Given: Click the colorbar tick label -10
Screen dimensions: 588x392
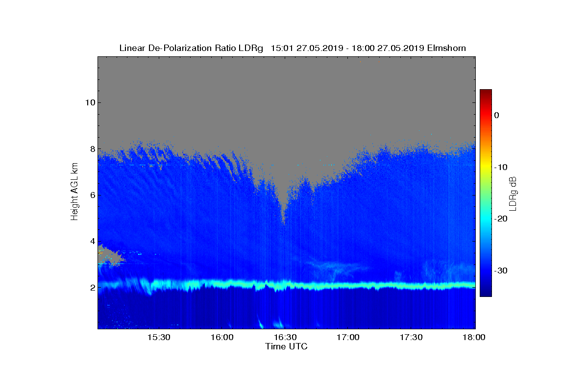Looking at the screenshot, I should click(500, 167).
